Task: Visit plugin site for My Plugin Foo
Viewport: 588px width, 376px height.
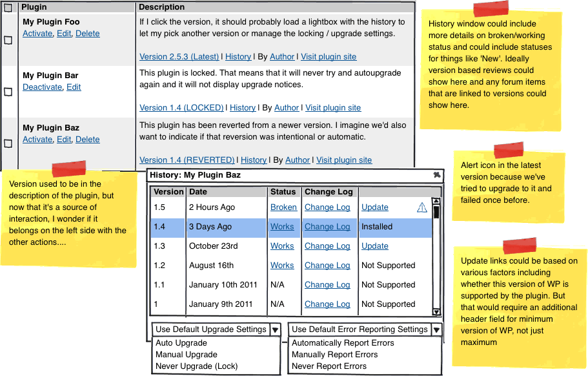Action: click(x=329, y=57)
